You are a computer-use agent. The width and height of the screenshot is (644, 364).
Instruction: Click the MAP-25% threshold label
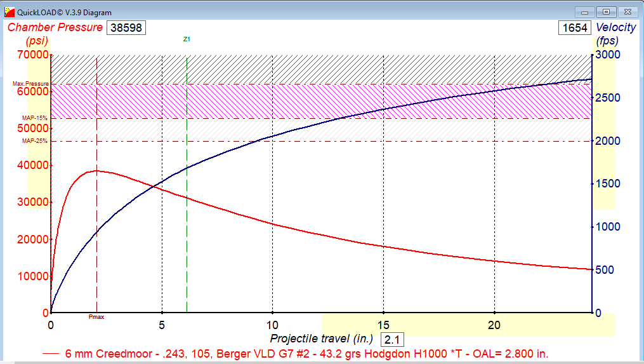[35, 141]
